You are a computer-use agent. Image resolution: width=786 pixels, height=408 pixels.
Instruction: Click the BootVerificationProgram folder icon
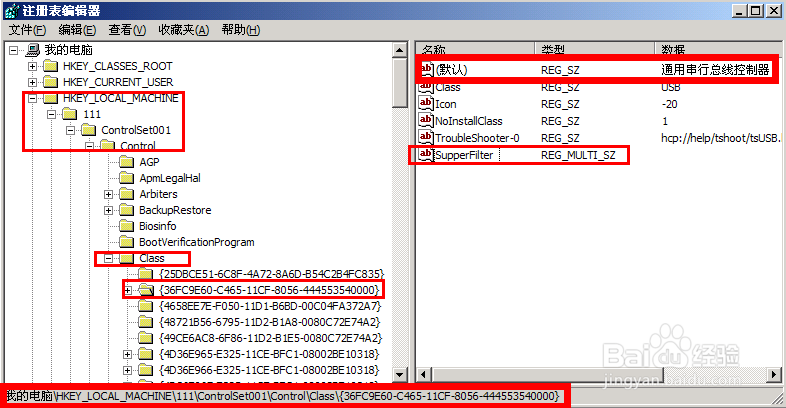click(x=126, y=242)
